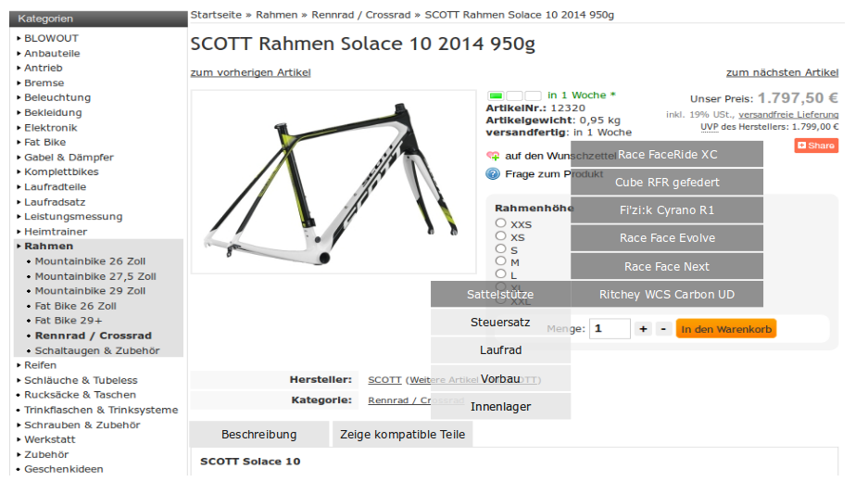Increase quantity with the plus button

point(643,329)
